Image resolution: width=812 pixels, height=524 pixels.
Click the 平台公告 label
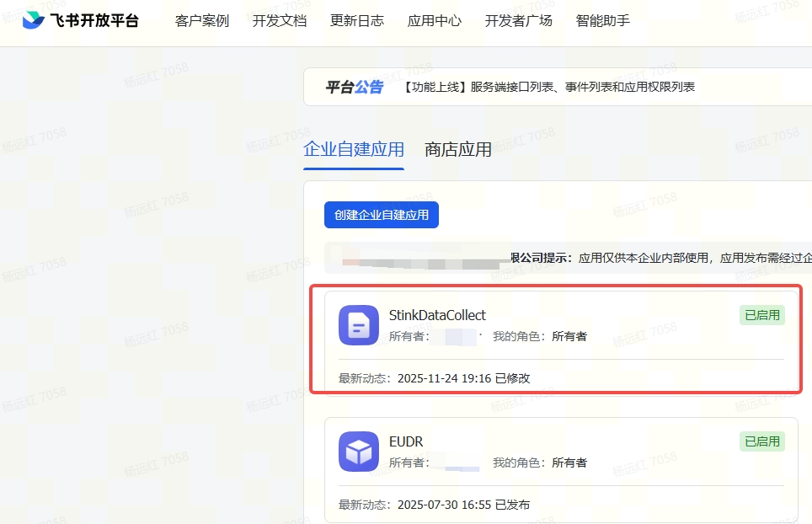355,87
